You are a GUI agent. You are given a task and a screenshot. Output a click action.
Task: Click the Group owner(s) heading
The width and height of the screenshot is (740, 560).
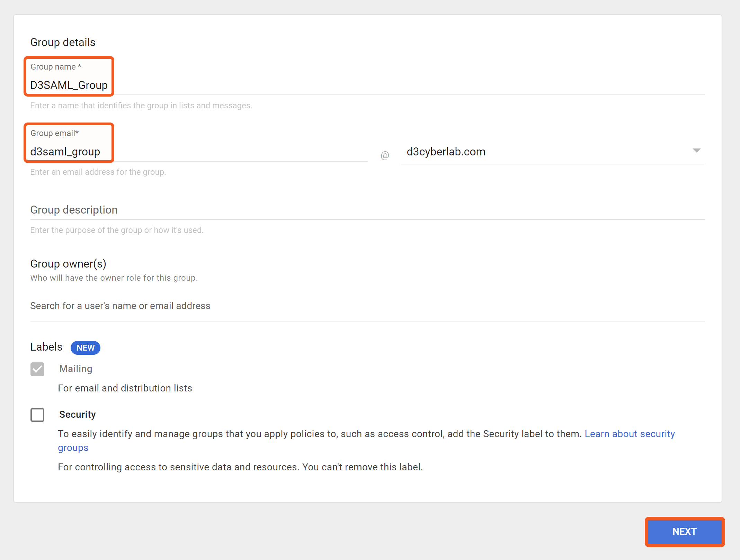[x=68, y=264]
